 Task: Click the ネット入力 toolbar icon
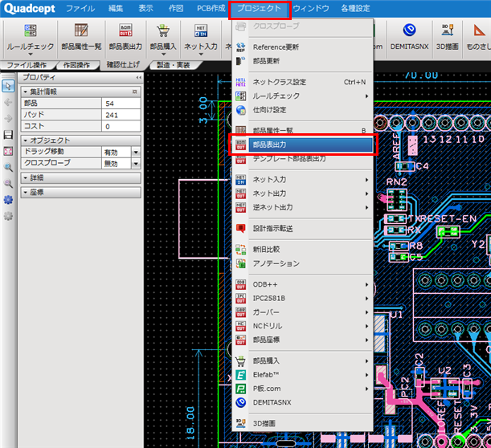[200, 32]
